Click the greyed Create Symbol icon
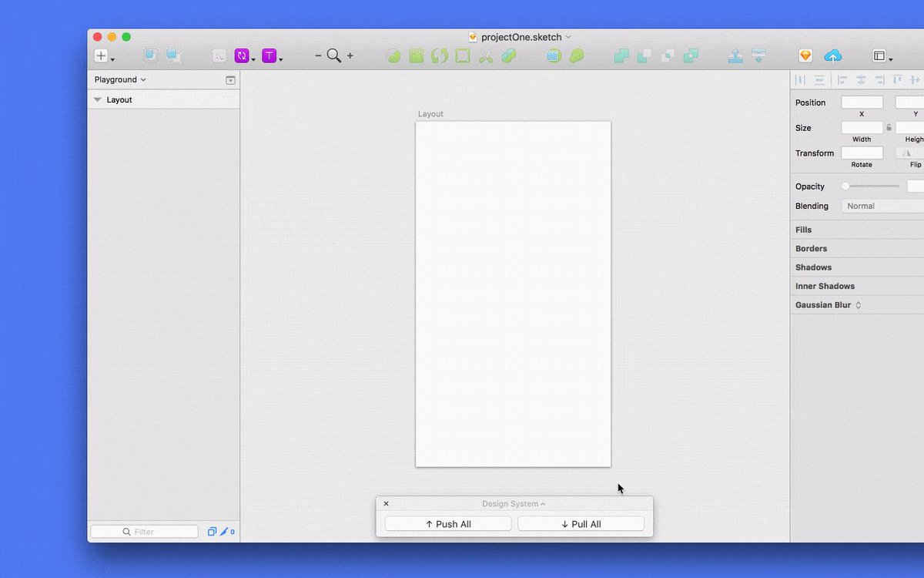The height and width of the screenshot is (578, 924). click(x=219, y=55)
